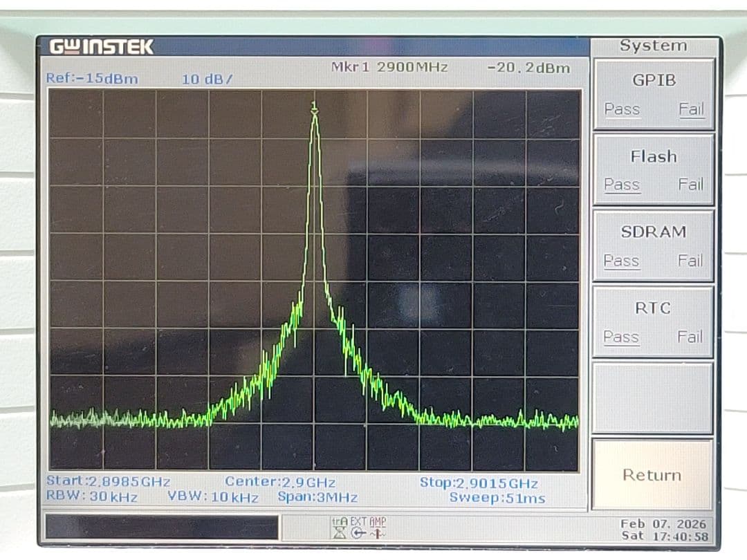Select Fail for the SDRAM test
The height and width of the screenshot is (560, 747).
tap(690, 261)
